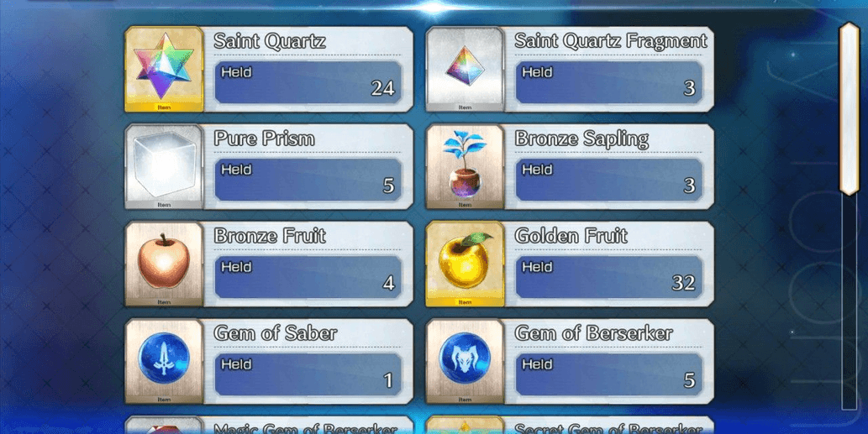Viewport: 868px width, 434px height.
Task: Click the Golden Fruit held count 32
Action: point(683,283)
